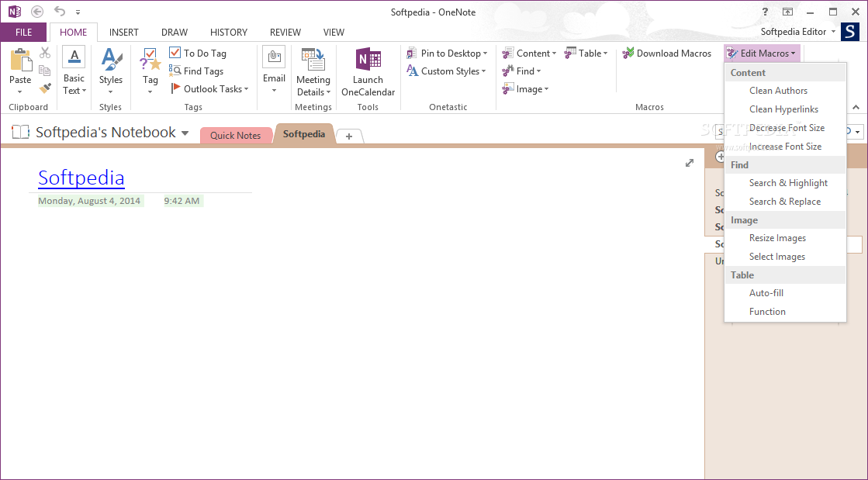The width and height of the screenshot is (868, 480).
Task: Click the notebook icon beside notebook name
Action: (20, 132)
